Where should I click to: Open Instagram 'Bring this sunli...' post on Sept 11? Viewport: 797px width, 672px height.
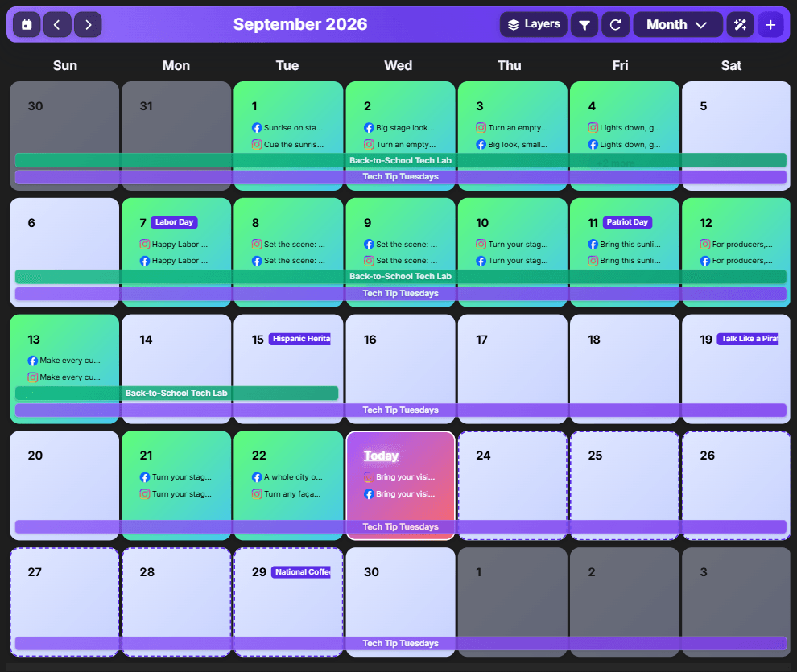[624, 261]
